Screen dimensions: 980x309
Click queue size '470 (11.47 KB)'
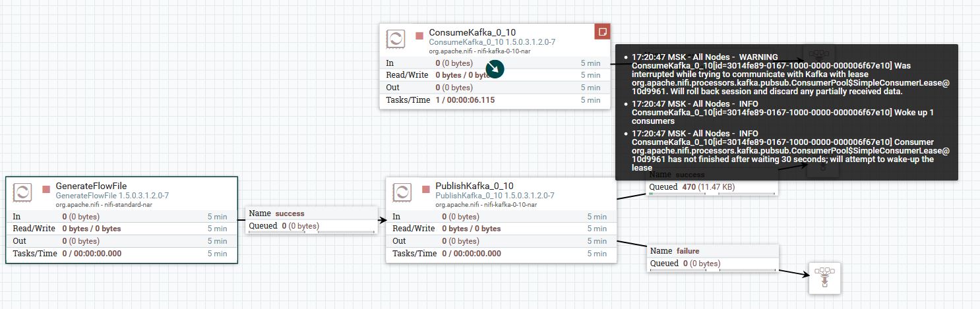(709, 187)
